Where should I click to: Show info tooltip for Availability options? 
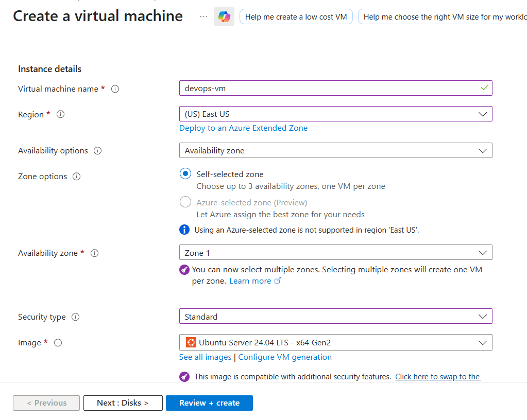pos(98,151)
